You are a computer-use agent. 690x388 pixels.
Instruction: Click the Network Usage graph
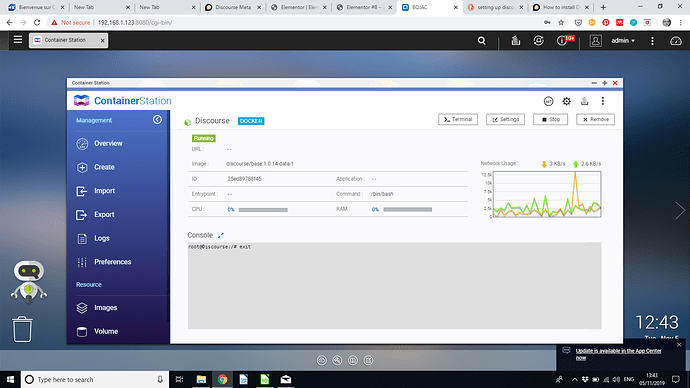point(547,194)
